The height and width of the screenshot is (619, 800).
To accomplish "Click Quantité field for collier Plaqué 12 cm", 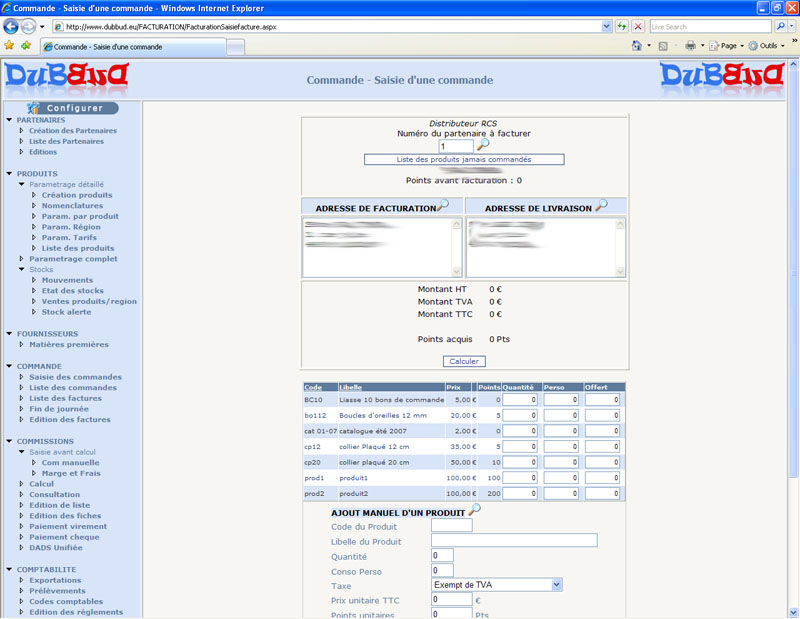I will 520,446.
